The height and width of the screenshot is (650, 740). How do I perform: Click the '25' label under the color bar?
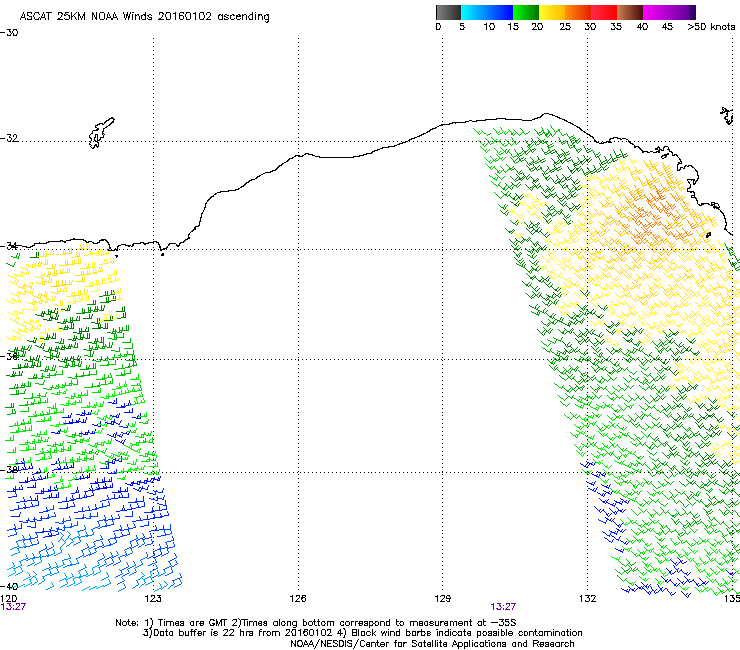(565, 27)
